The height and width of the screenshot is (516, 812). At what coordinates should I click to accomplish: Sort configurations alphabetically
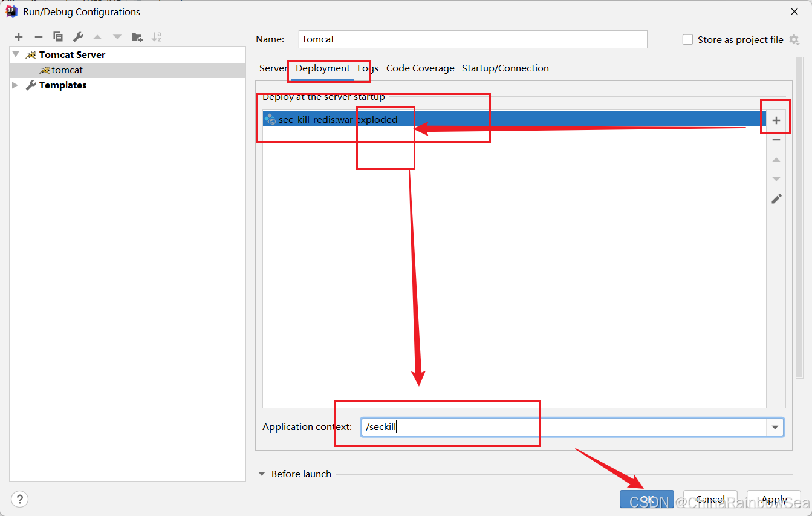(x=157, y=37)
